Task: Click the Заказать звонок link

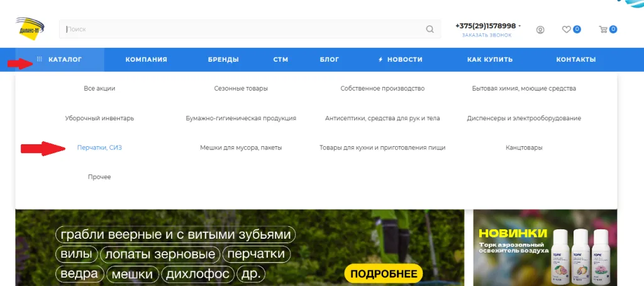Action: tap(486, 35)
